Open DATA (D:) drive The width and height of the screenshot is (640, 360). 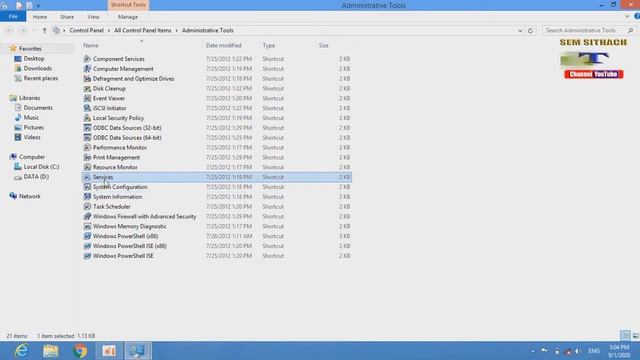pyautogui.click(x=36, y=176)
